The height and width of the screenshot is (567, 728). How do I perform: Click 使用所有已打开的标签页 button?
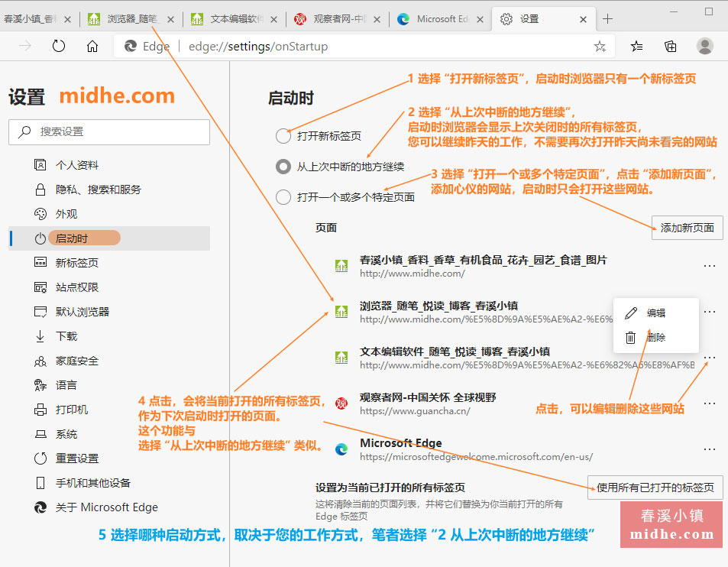point(655,488)
